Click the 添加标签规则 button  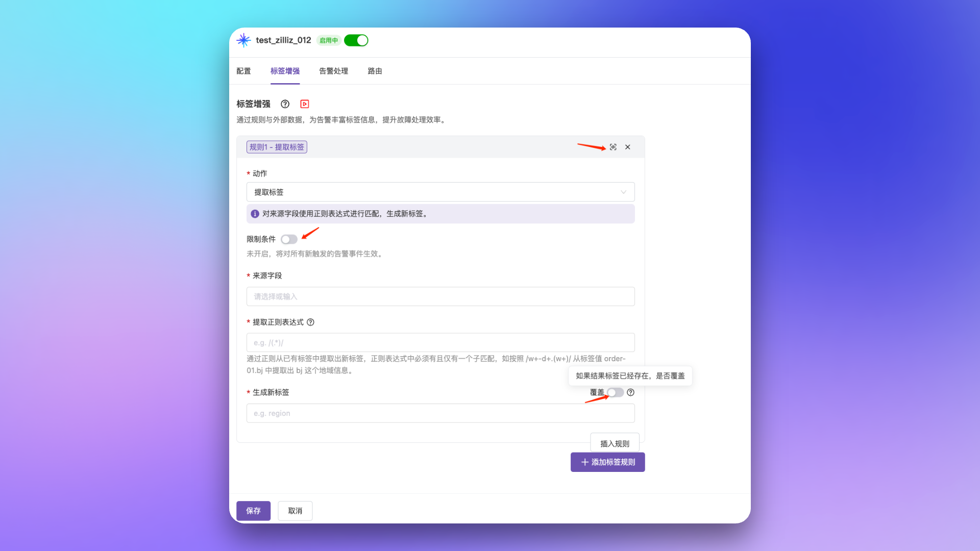click(x=607, y=462)
